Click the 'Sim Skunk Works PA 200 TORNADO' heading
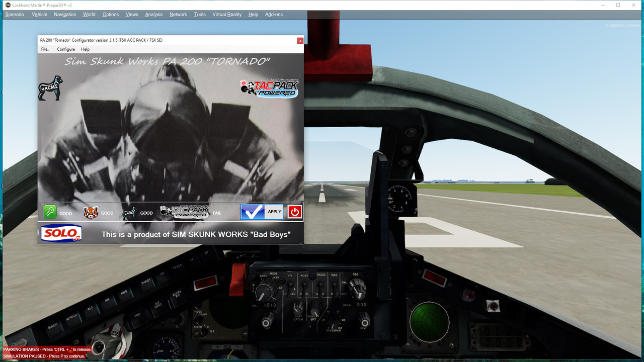644x362 pixels. click(x=168, y=61)
